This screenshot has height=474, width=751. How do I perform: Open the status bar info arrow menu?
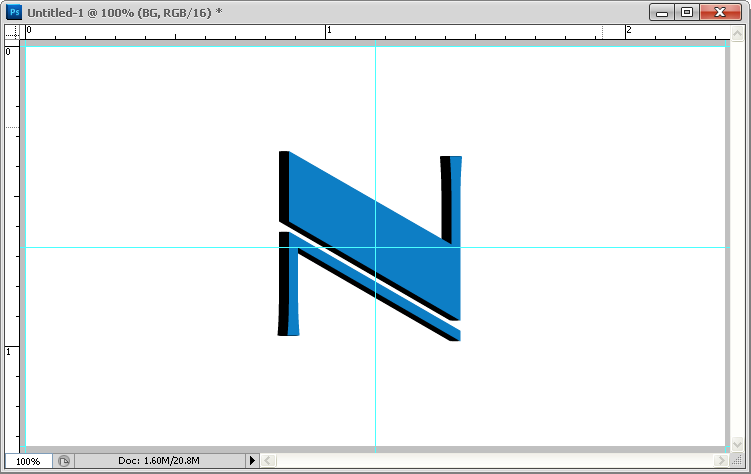coord(252,461)
